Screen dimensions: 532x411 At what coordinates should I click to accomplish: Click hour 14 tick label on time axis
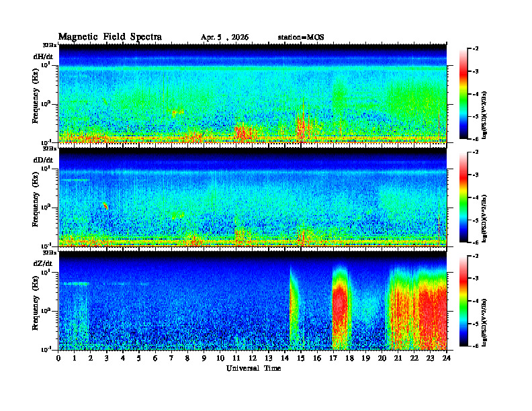[x=285, y=358]
